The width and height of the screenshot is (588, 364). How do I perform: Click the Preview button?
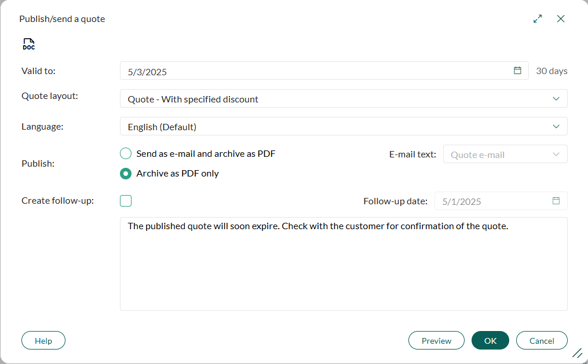436,340
